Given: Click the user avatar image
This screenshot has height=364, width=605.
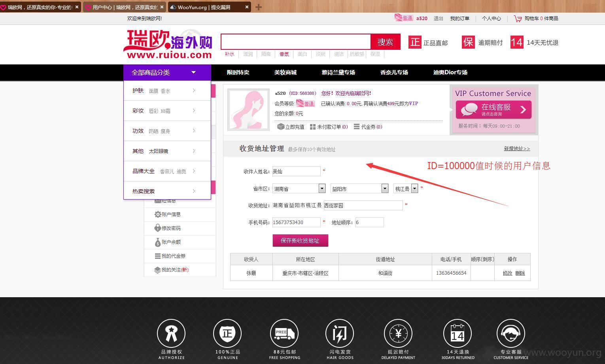Looking at the screenshot, I should click(x=248, y=109).
